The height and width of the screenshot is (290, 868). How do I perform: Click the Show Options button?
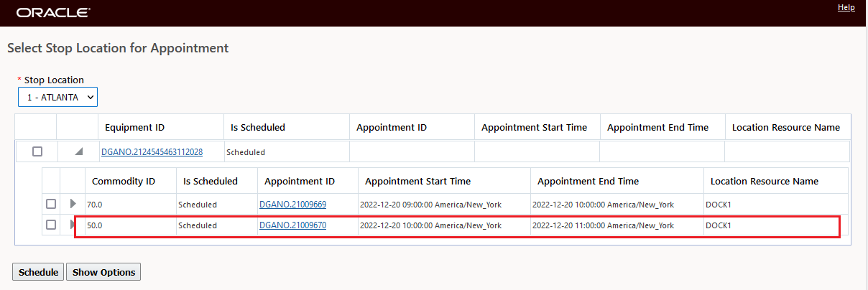coord(103,272)
